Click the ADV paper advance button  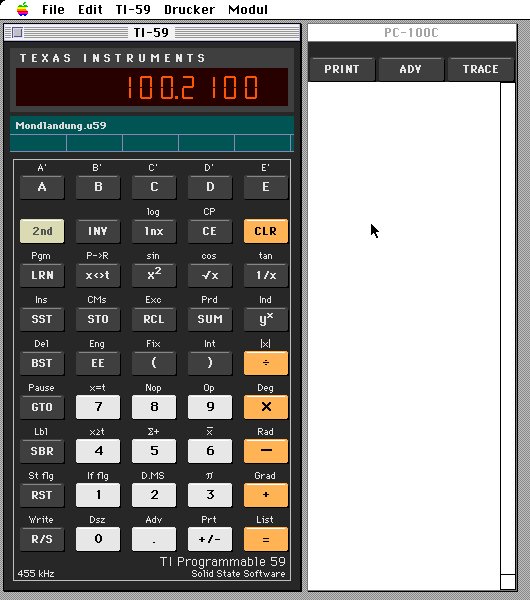(x=411, y=69)
